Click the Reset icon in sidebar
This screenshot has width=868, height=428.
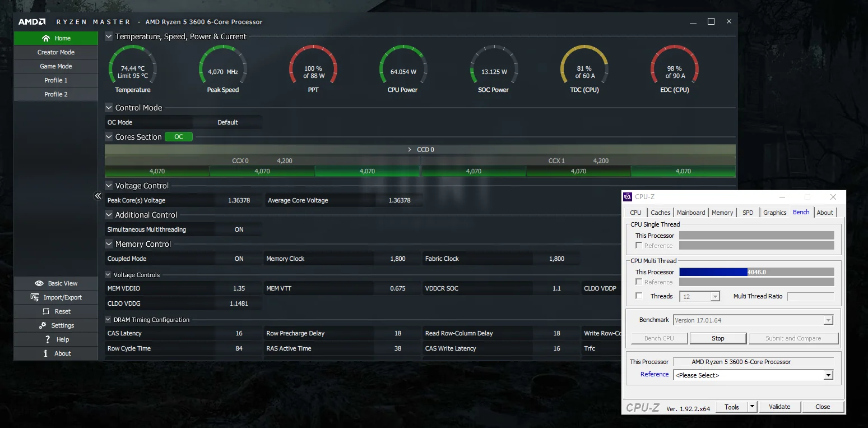pyautogui.click(x=46, y=311)
